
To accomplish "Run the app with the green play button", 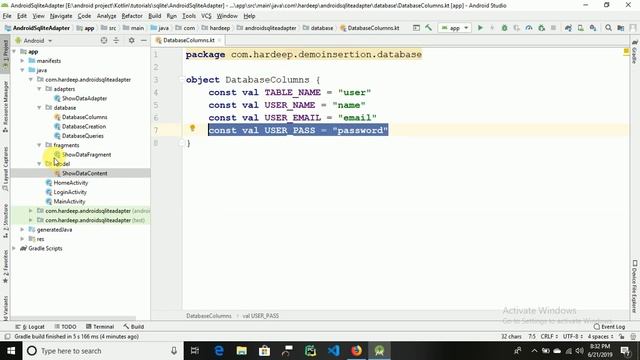I will coord(480,28).
